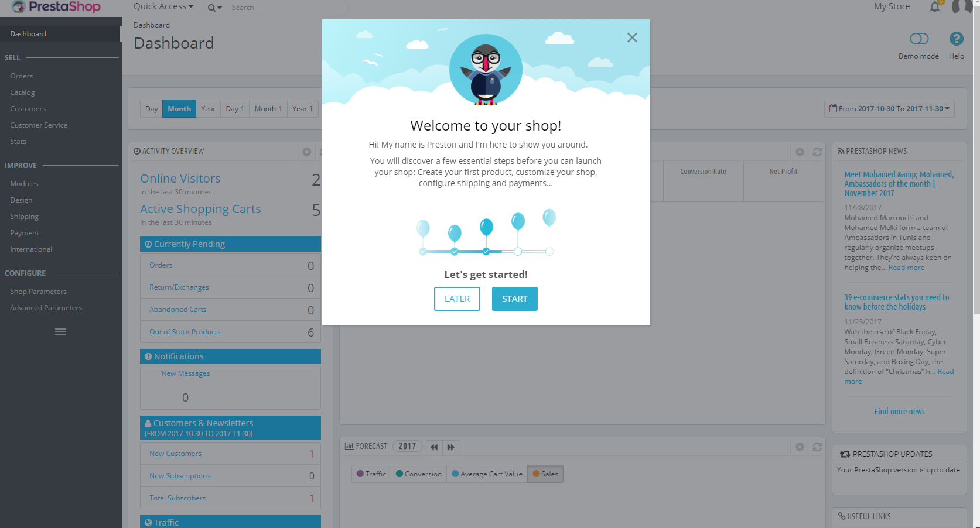
Task: Click the START button in the welcome dialog
Action: (515, 299)
